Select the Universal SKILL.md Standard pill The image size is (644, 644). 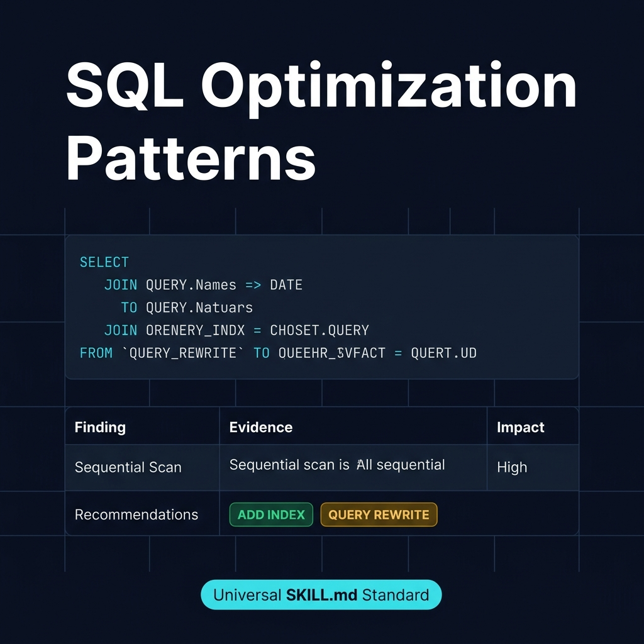click(321, 594)
